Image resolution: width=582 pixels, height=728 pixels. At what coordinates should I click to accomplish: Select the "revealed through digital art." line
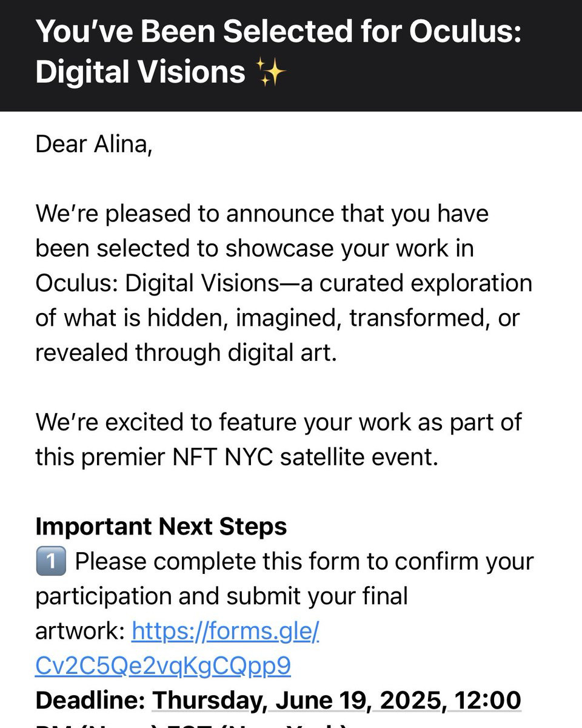(x=186, y=352)
